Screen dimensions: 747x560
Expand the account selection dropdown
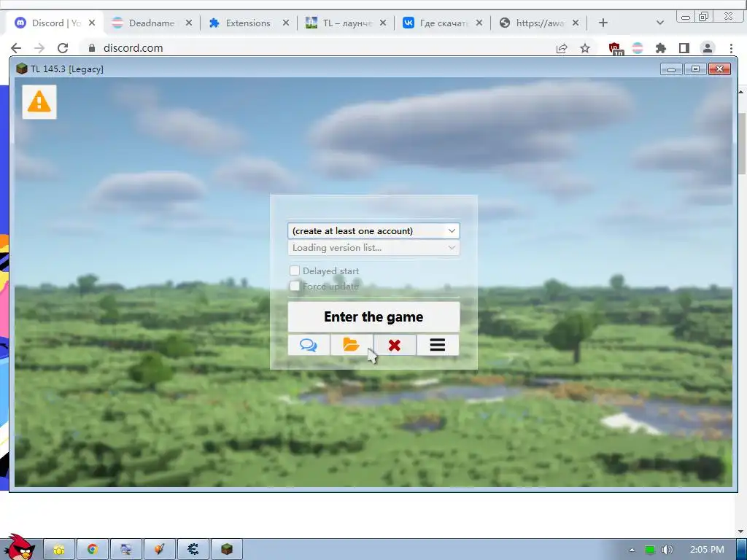coord(373,231)
